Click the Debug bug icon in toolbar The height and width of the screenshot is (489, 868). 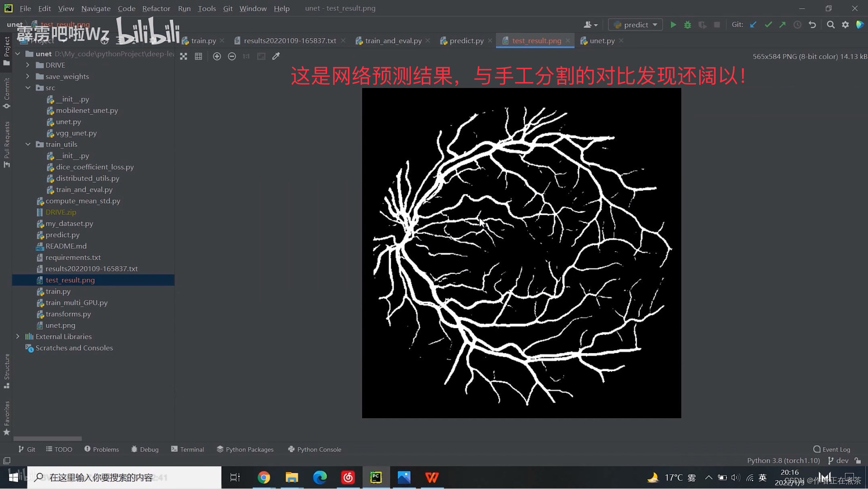[688, 25]
